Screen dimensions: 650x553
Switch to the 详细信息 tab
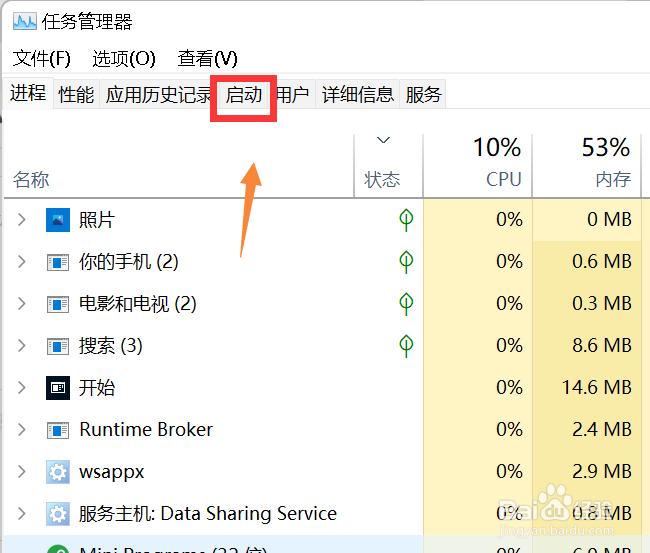pos(357,95)
